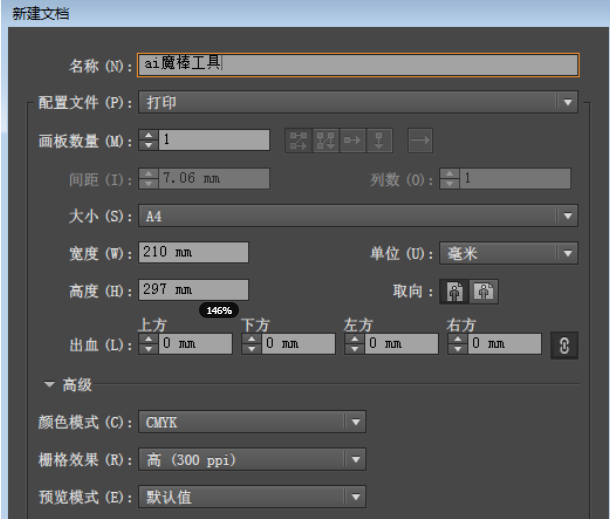Click the 146% zoom indicator badge
The image size is (610, 519).
click(219, 310)
